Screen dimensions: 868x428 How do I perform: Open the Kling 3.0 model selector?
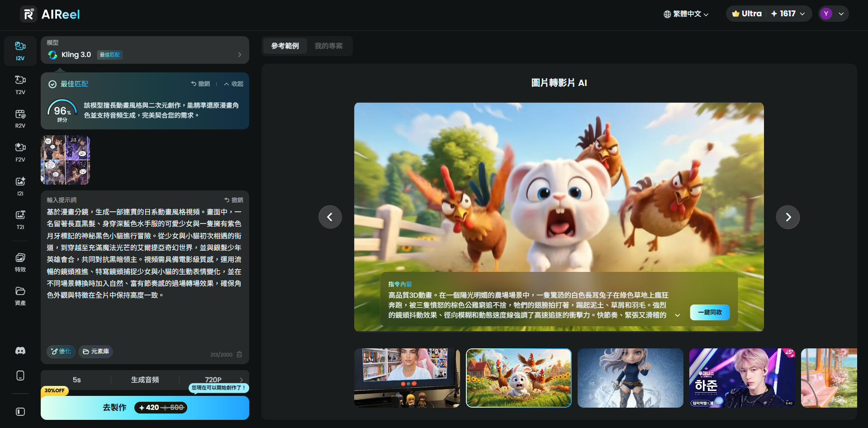145,50
